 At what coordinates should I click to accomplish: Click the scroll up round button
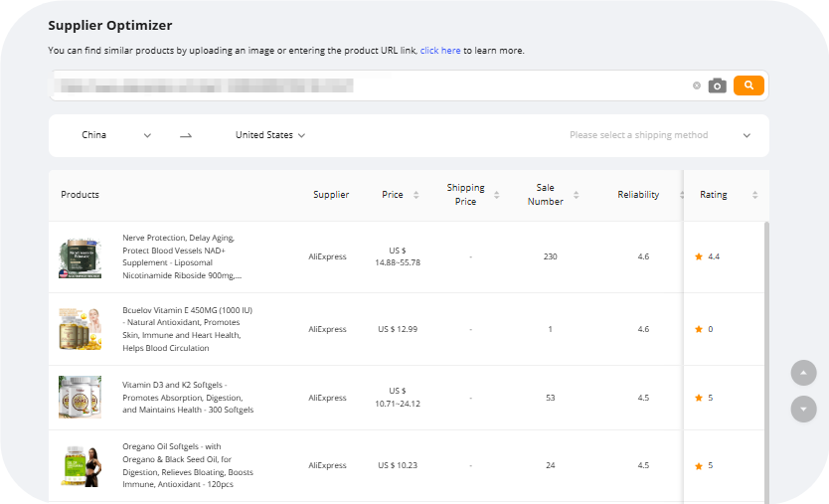click(803, 373)
